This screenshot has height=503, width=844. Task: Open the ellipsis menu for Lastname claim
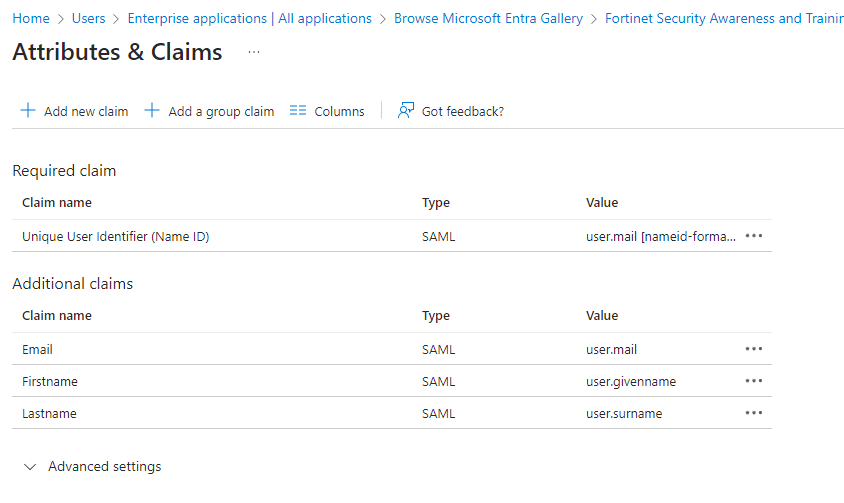coord(754,413)
